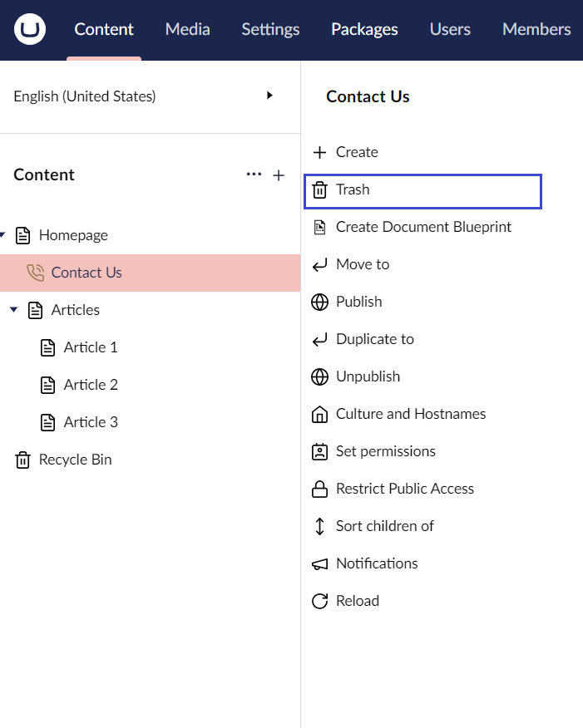Viewport: 583px width, 728px height.
Task: Switch to the Users section
Action: [x=450, y=29]
